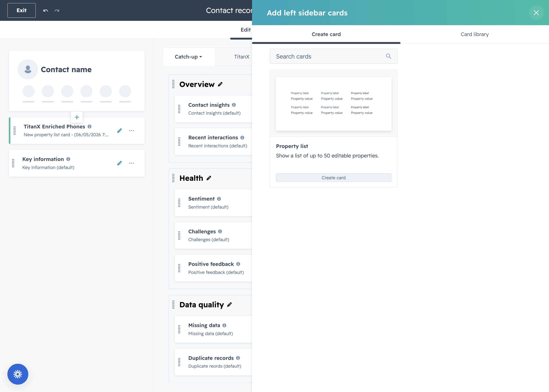The image size is (549, 392).
Task: Click the search magnifier icon
Action: click(388, 56)
